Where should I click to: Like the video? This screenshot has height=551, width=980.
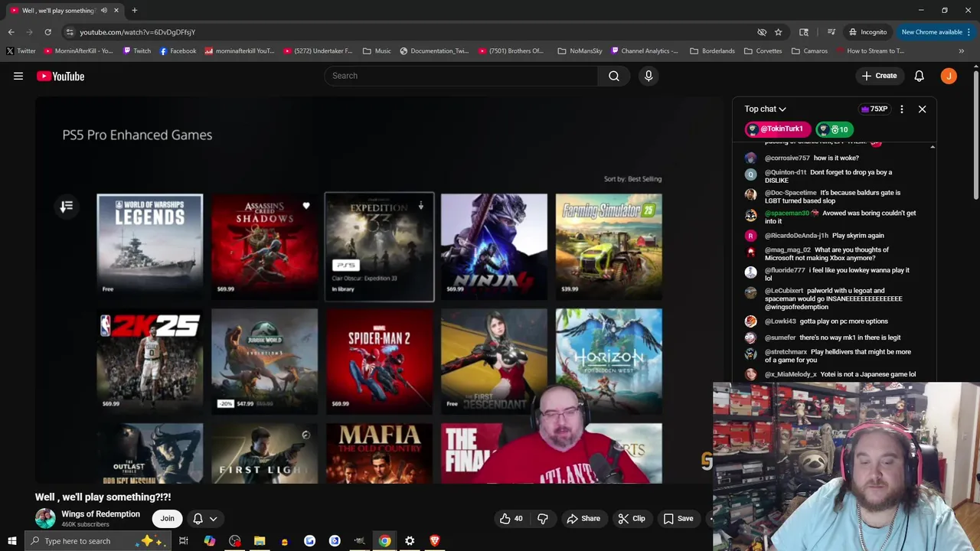[511, 519]
